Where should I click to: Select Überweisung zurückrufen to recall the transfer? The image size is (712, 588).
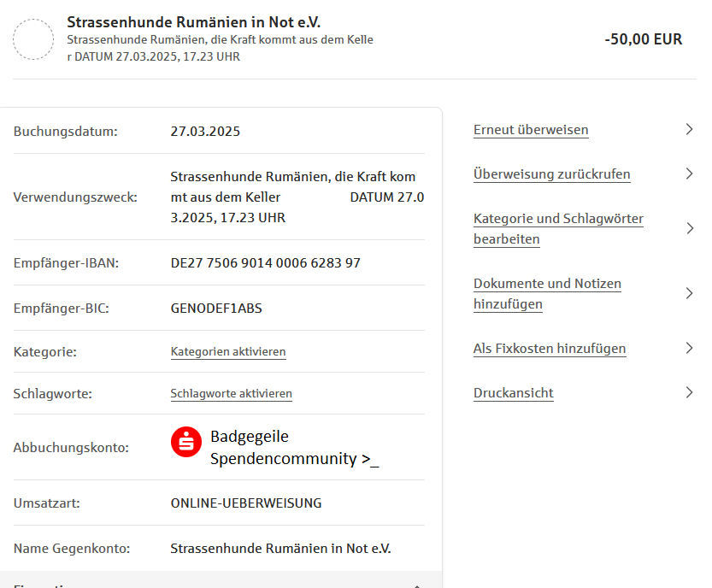(551, 174)
